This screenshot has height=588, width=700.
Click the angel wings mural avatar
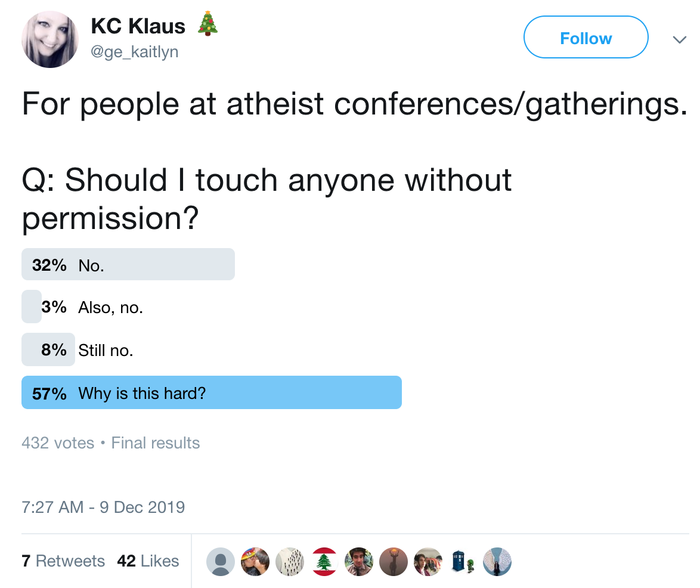497,561
